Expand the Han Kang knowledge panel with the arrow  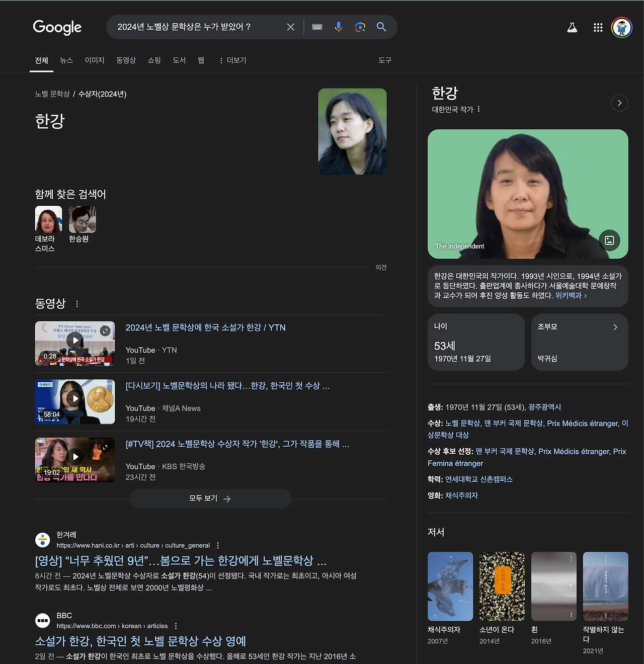pyautogui.click(x=619, y=103)
